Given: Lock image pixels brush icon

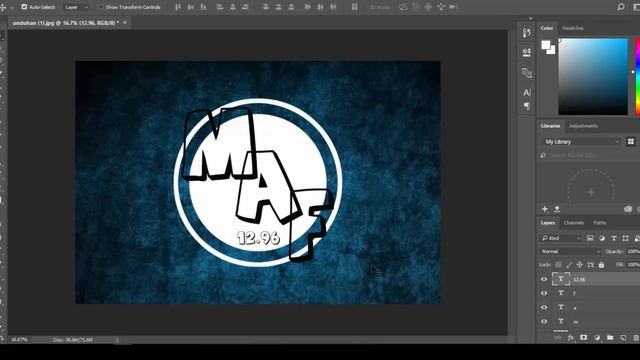Looking at the screenshot, I should 569,264.
